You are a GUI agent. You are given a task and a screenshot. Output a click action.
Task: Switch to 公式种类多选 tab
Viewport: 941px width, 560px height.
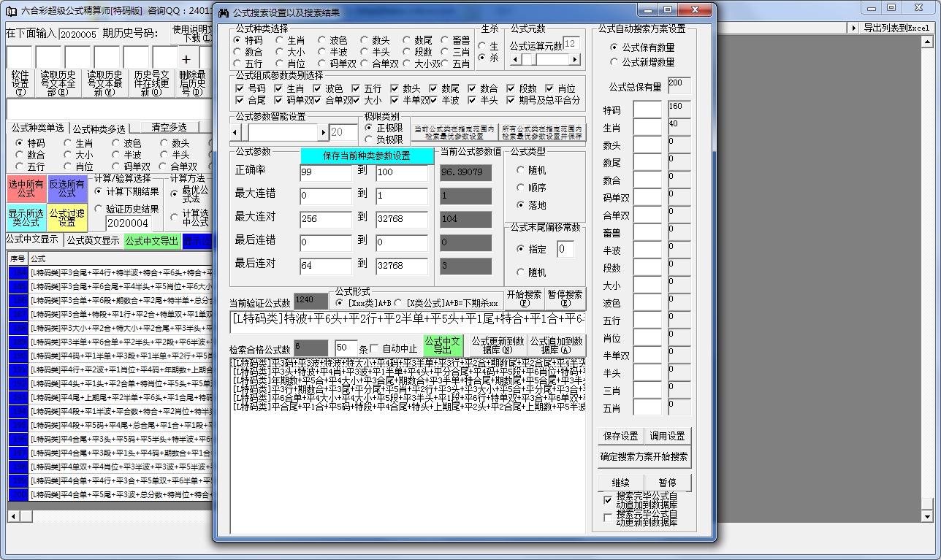(x=99, y=128)
